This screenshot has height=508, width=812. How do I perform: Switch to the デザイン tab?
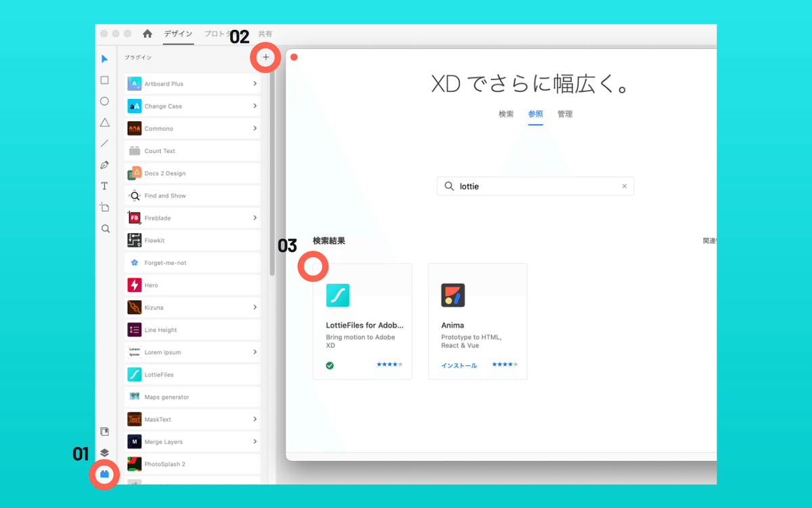(178, 34)
